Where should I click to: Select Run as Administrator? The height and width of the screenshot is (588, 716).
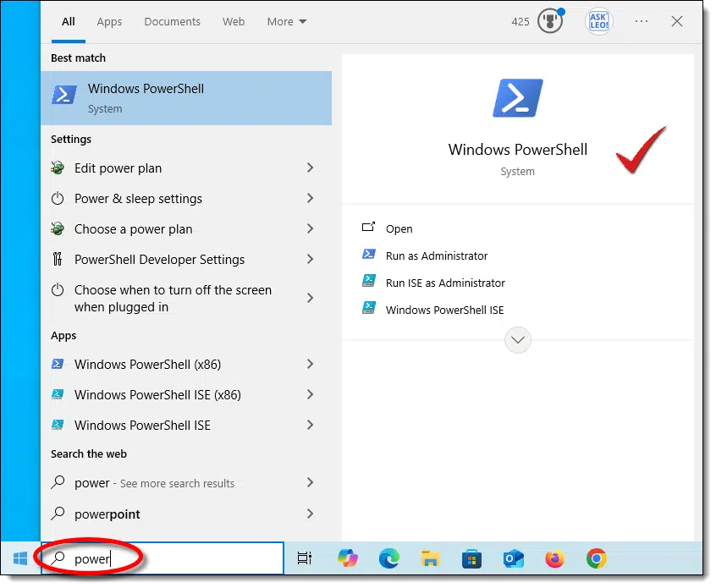click(x=436, y=256)
